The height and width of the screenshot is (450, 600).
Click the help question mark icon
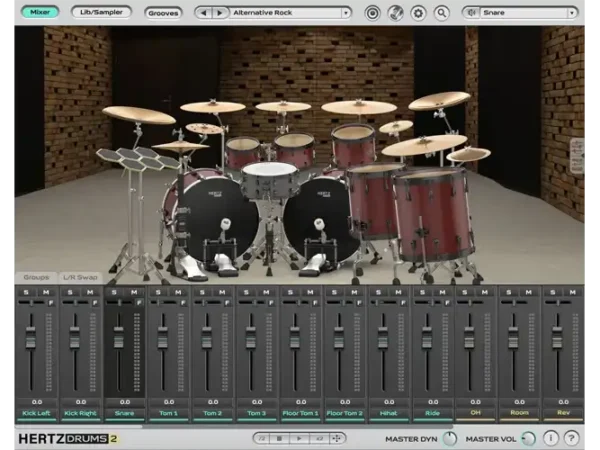click(571, 438)
